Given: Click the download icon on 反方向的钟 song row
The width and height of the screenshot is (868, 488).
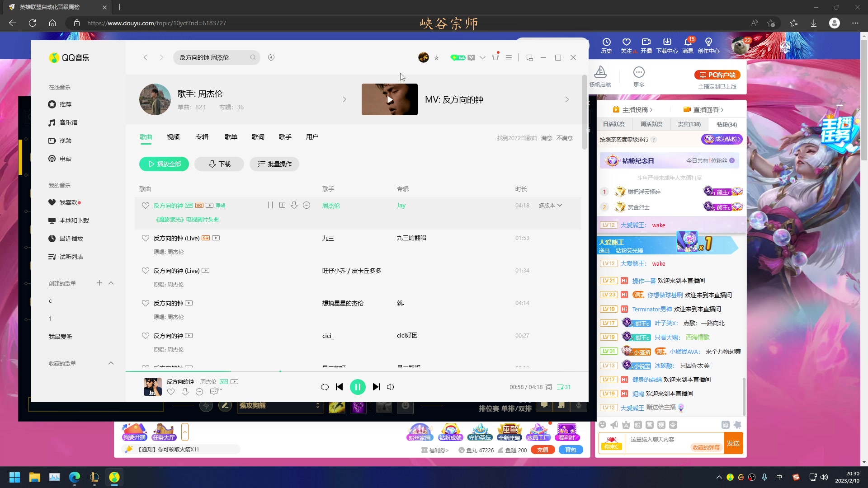Looking at the screenshot, I should [294, 205].
